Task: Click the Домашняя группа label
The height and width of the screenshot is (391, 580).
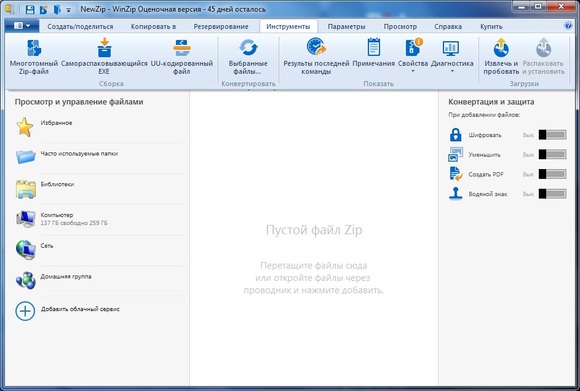Action: coord(66,276)
